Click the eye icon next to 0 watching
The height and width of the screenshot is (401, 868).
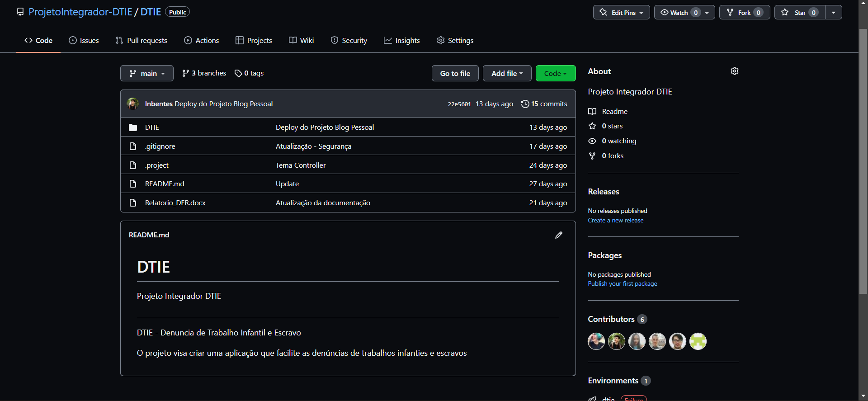(x=592, y=141)
